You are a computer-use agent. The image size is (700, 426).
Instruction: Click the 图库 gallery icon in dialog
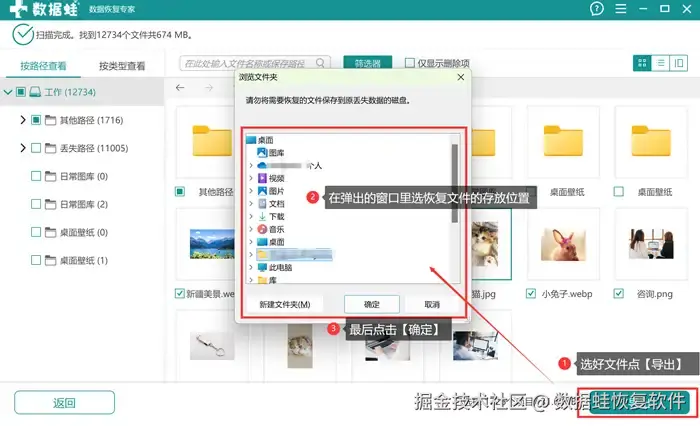[262, 153]
